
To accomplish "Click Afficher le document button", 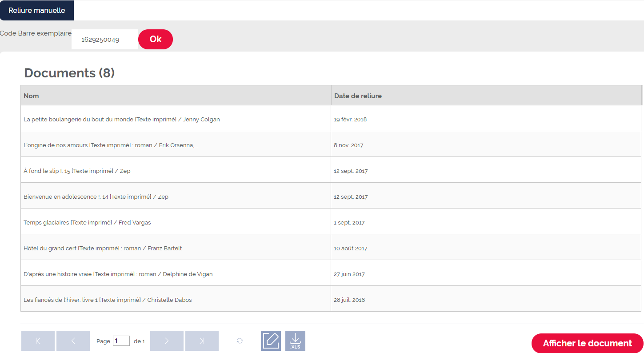I will [587, 343].
